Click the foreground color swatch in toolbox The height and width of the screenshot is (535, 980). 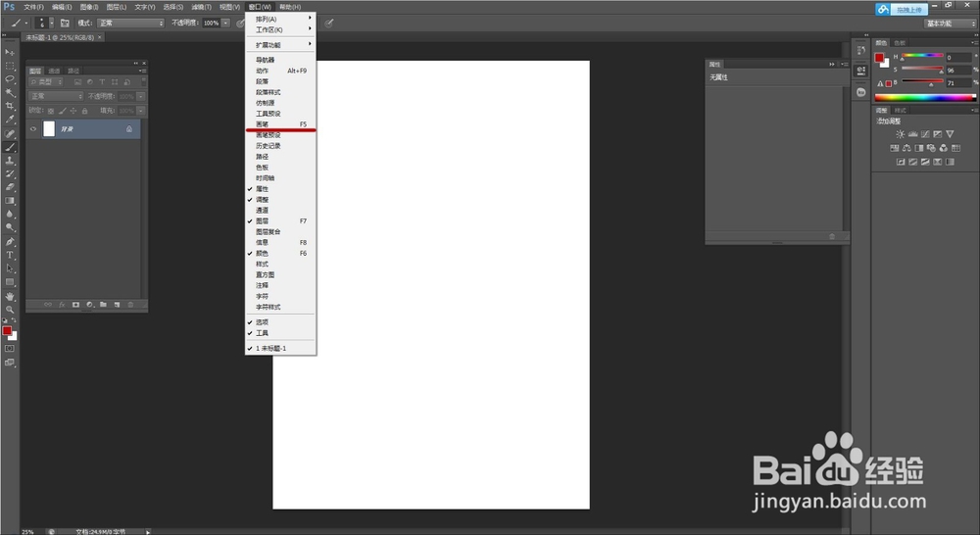[7, 330]
